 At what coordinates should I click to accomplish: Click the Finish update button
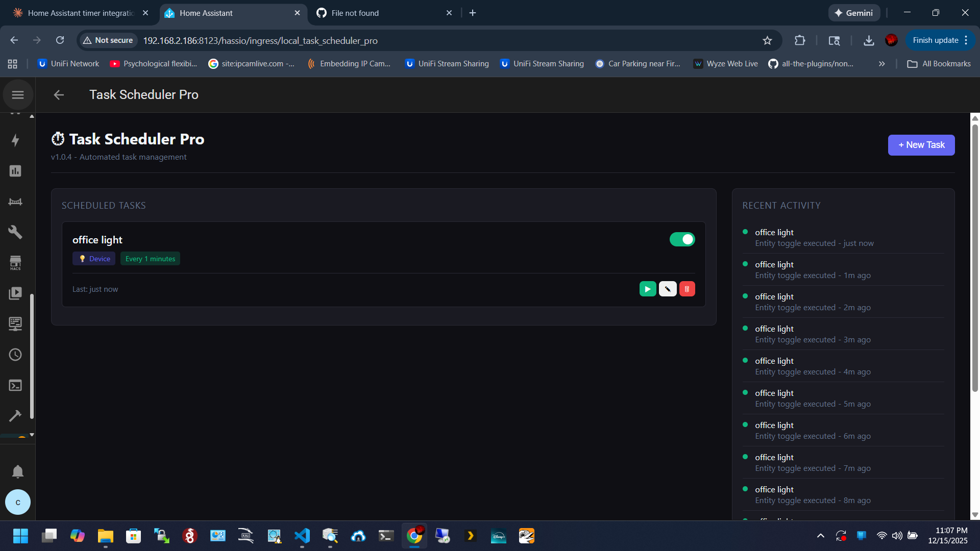(x=935, y=40)
